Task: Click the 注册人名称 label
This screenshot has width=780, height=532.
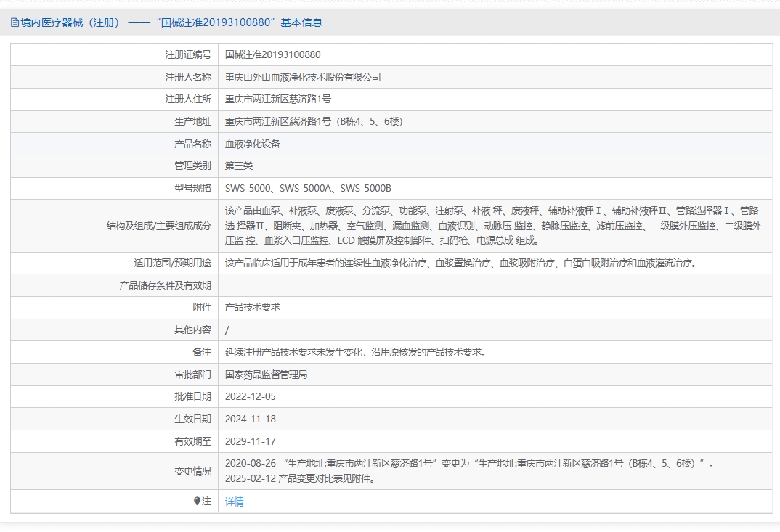Action: pos(188,77)
